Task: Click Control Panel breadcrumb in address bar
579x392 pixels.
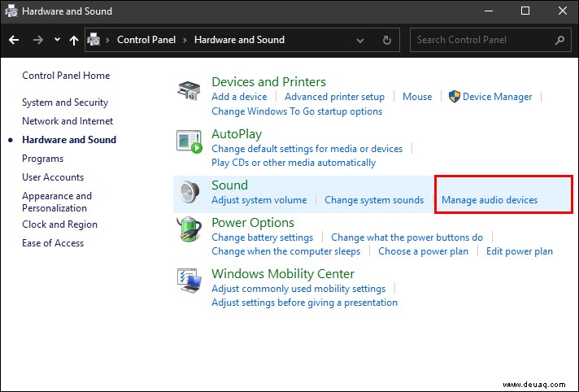Action: [x=146, y=40]
